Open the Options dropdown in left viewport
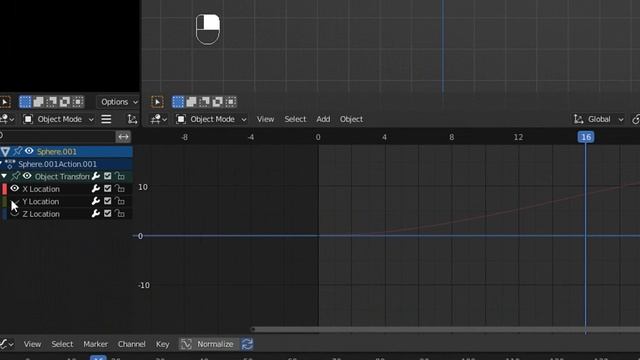This screenshot has width=640, height=360. point(118,102)
